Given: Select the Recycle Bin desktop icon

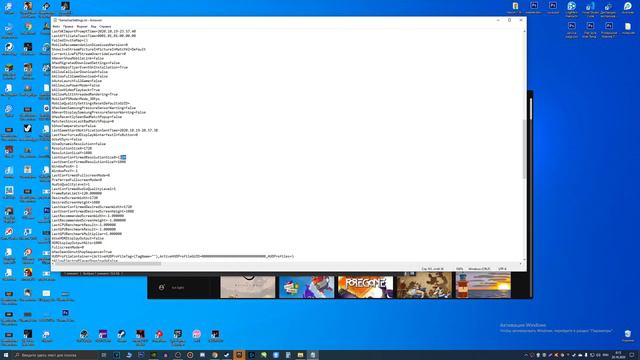Looking at the screenshot, I should [x=628, y=336].
